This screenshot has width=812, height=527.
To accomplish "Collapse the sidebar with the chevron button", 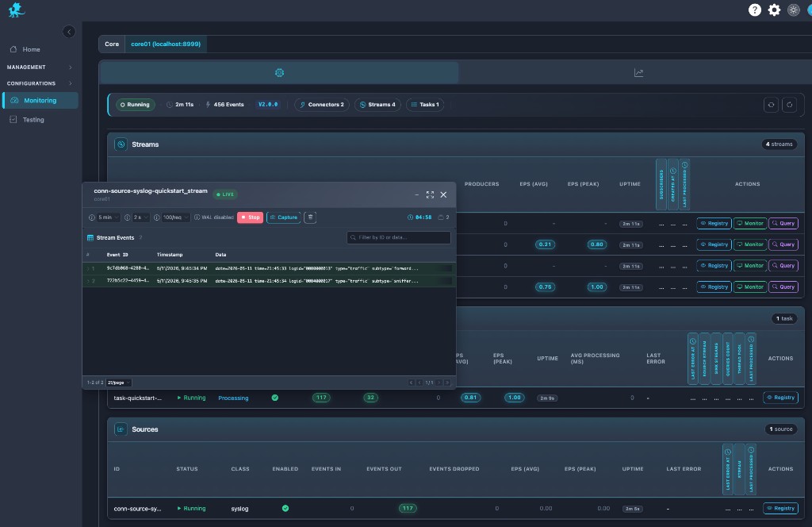I will point(69,32).
